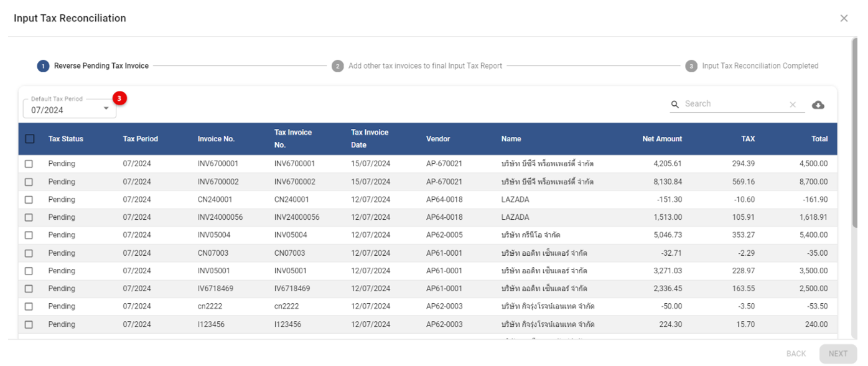The height and width of the screenshot is (366, 868).
Task: Click the cloud download icon
Action: tap(818, 105)
